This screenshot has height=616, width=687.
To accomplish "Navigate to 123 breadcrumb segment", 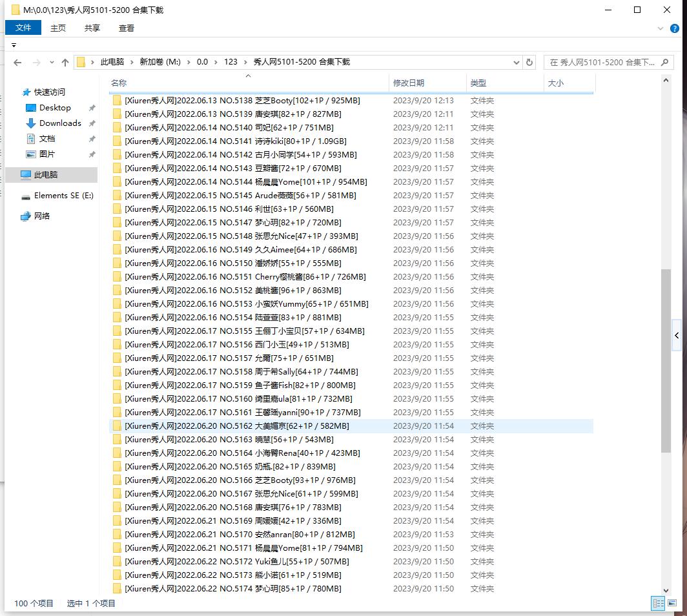I will tap(231, 62).
